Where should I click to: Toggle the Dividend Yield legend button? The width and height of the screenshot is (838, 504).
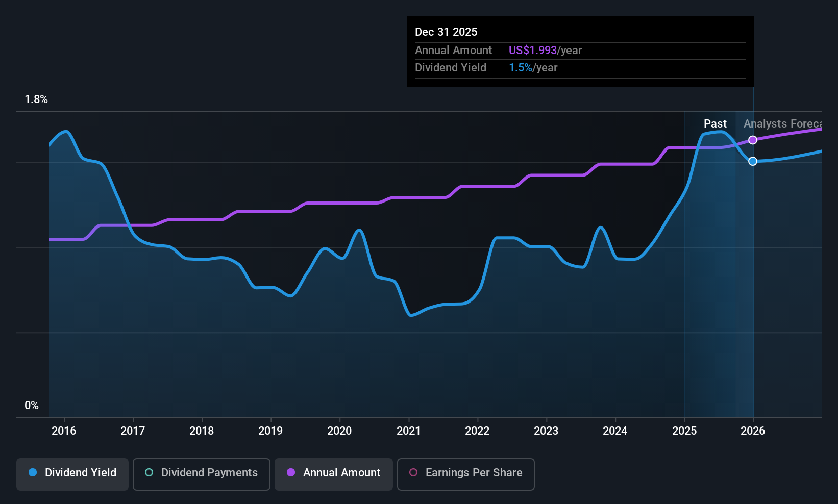pos(72,474)
